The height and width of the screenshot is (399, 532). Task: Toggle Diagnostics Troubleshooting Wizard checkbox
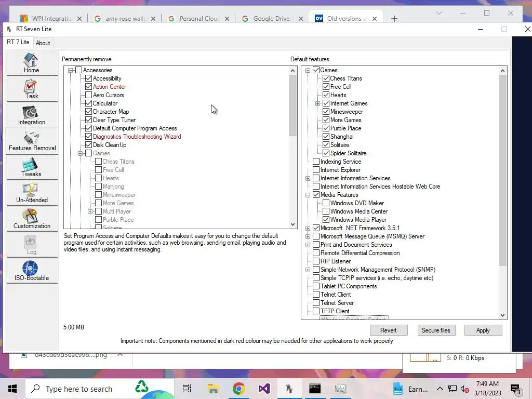[88, 137]
